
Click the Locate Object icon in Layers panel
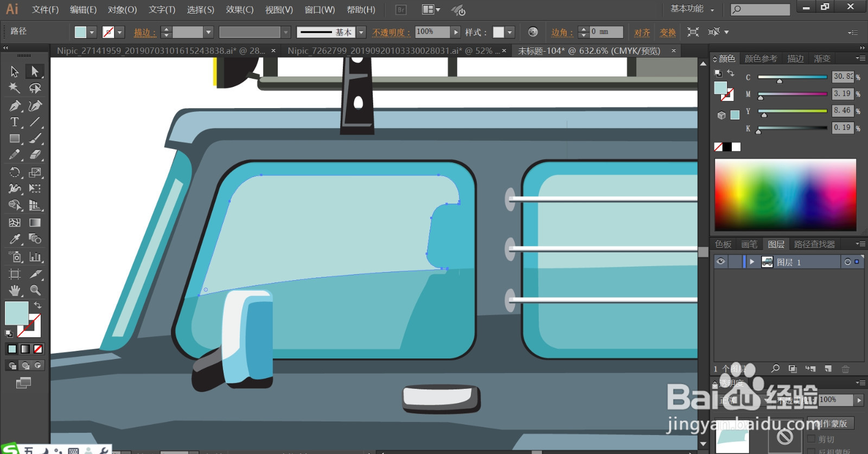click(x=775, y=369)
